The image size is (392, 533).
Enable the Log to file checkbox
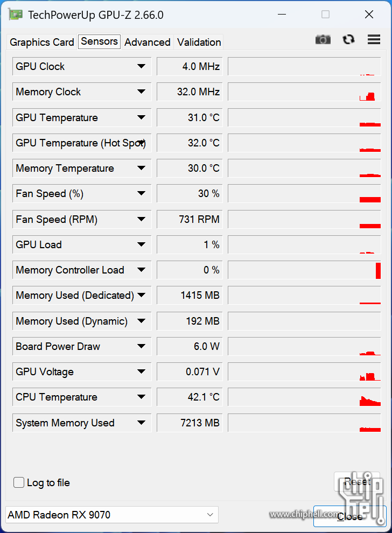coord(19,482)
